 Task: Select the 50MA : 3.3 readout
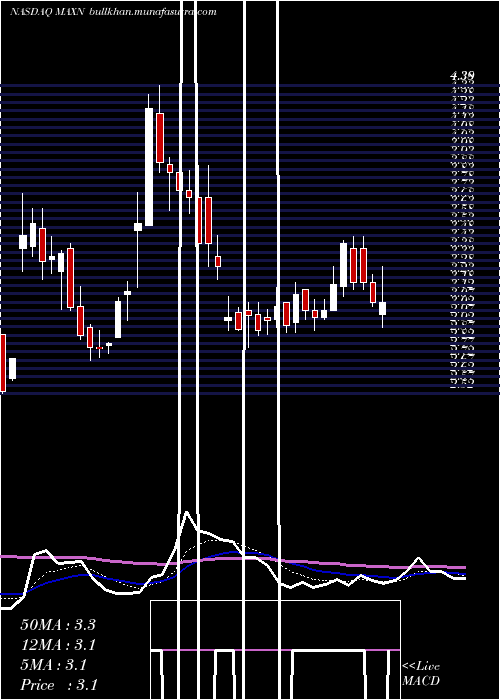tap(58, 625)
